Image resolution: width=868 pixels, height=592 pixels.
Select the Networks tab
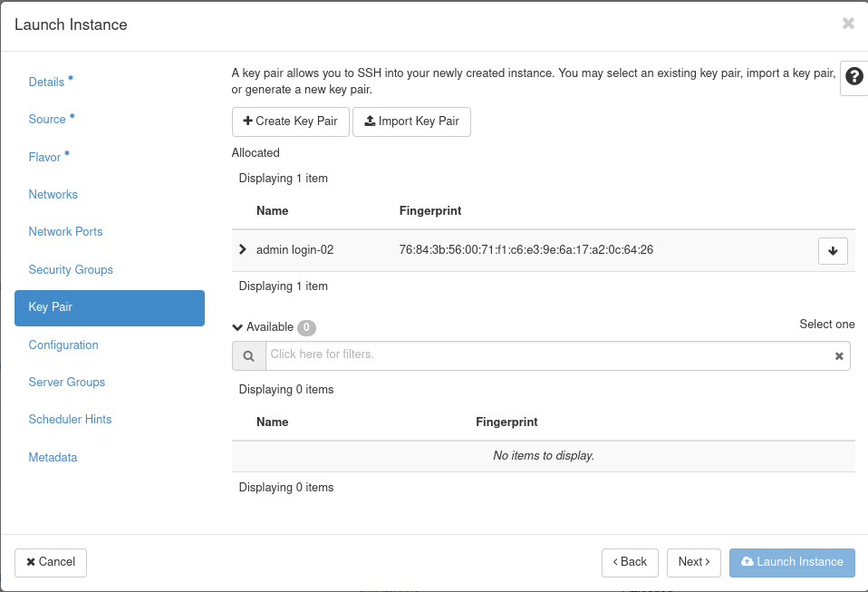pos(53,195)
